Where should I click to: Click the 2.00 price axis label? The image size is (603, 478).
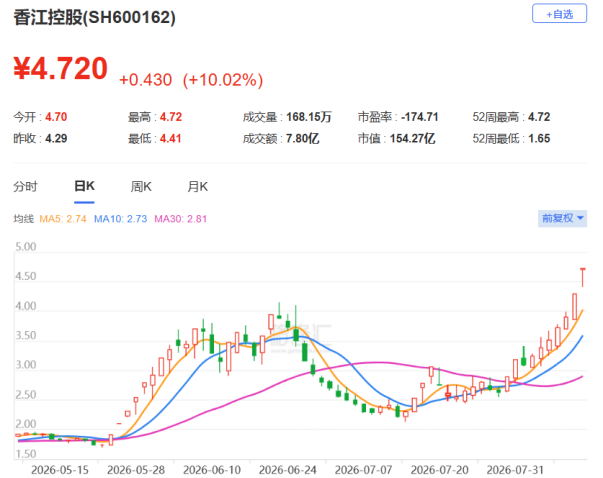coord(25,424)
